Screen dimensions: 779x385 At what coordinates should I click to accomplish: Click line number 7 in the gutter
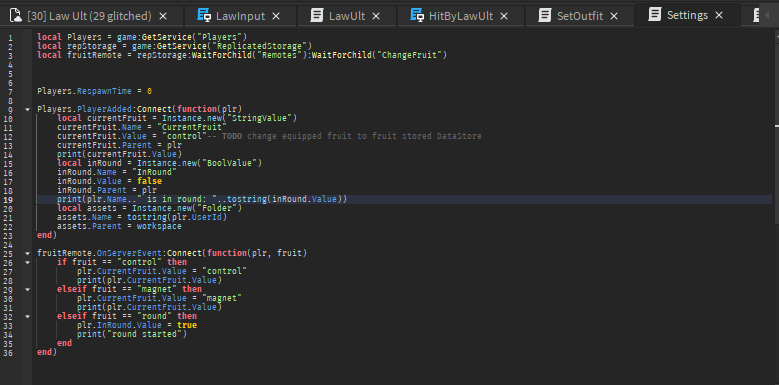11,91
